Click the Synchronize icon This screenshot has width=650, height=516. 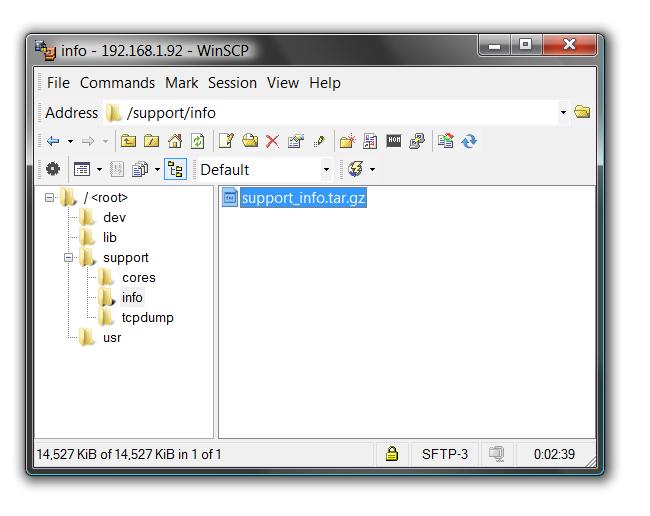pos(469,141)
